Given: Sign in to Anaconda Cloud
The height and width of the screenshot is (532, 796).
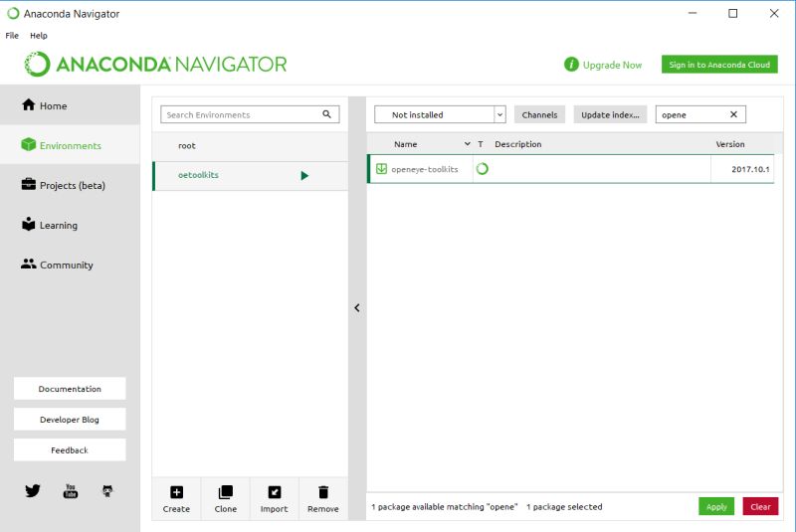Looking at the screenshot, I should [719, 65].
